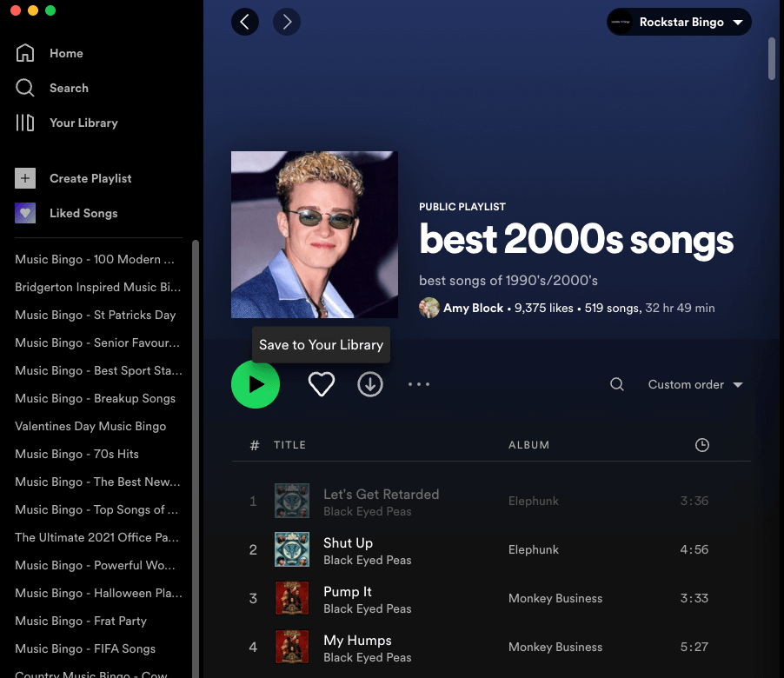This screenshot has width=784, height=678.
Task: Open Black Eyed Peas artist under My Humps
Action: click(368, 657)
